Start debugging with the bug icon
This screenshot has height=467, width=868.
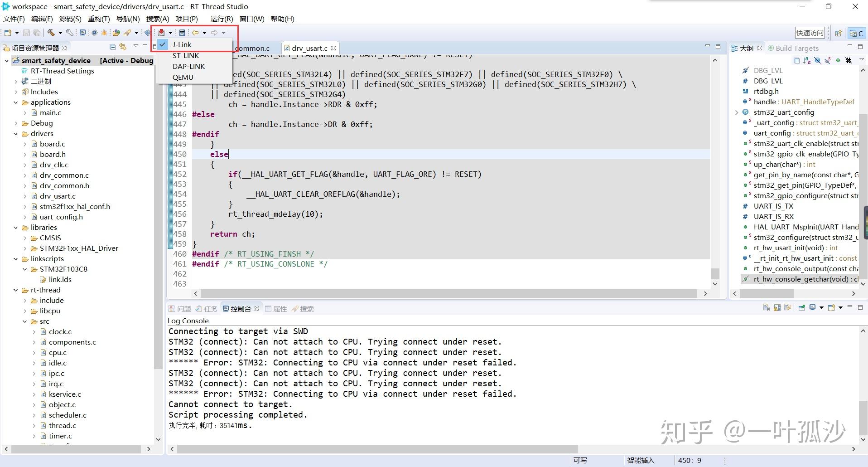click(104, 33)
